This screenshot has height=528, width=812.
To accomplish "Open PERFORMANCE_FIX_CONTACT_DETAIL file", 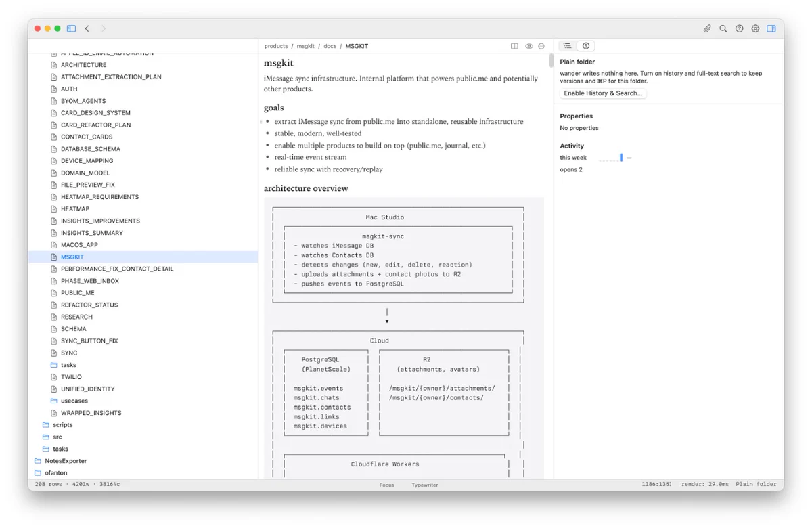I will point(117,269).
